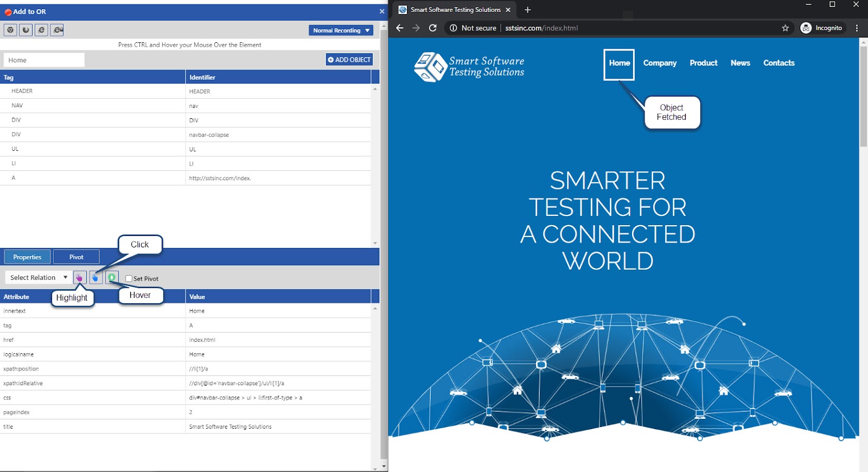This screenshot has width=868, height=472.
Task: Click the Attribute column header
Action: point(93,296)
